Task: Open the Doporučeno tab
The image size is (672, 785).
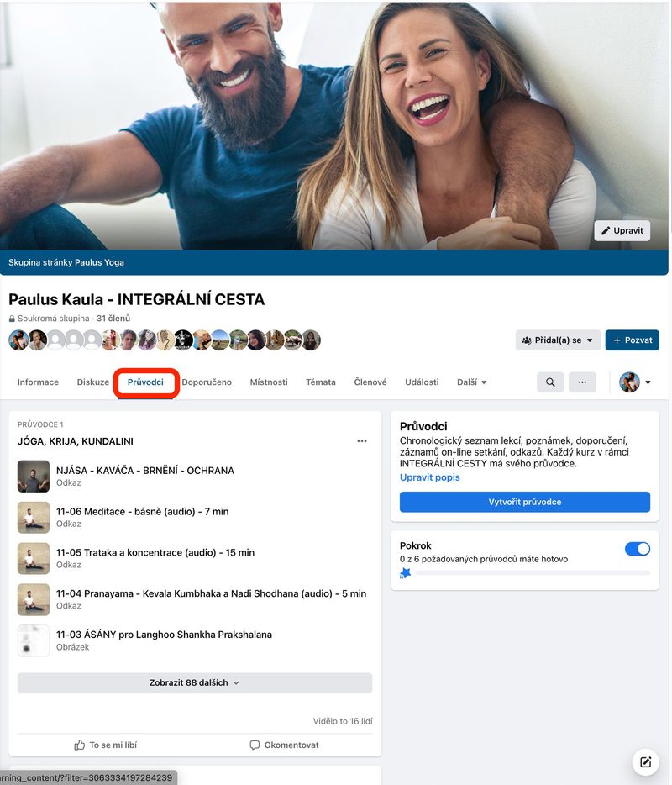Action: pyautogui.click(x=207, y=382)
